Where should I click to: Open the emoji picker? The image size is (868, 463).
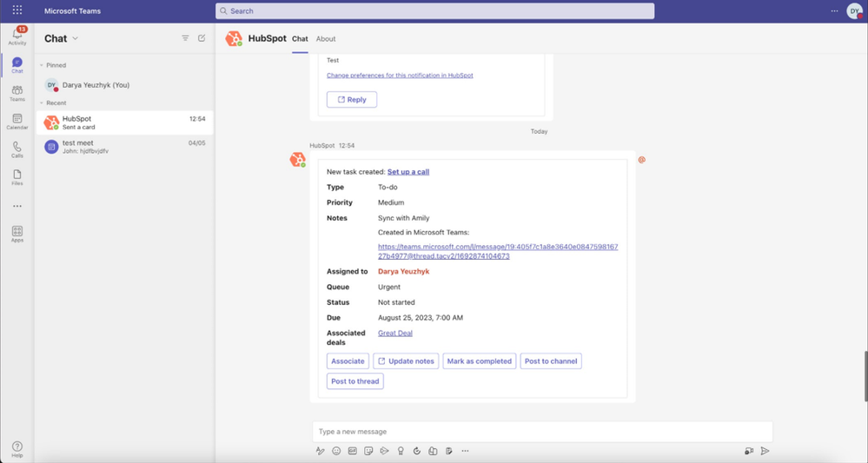pyautogui.click(x=336, y=451)
